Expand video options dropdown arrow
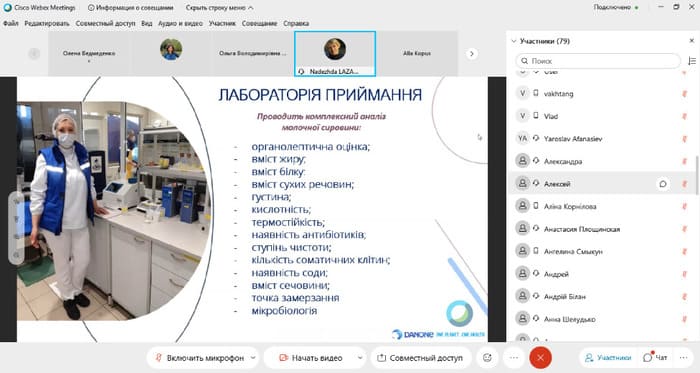The image size is (700, 373). [x=360, y=357]
